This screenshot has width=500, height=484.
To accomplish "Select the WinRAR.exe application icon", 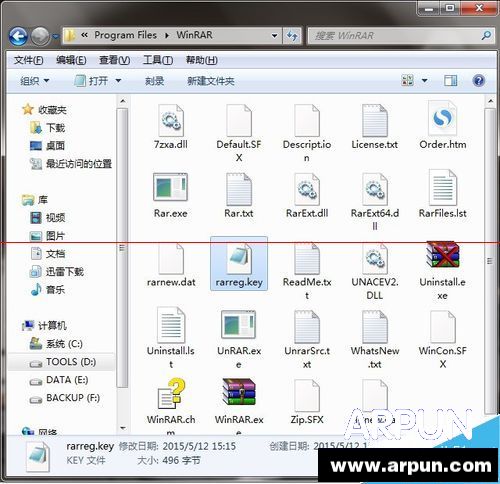I will (x=239, y=392).
